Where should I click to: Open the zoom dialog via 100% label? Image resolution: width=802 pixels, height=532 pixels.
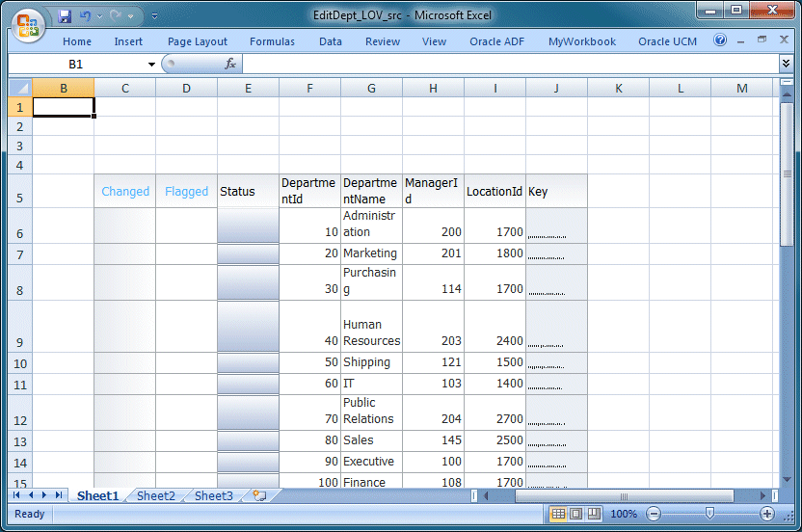tap(624, 514)
